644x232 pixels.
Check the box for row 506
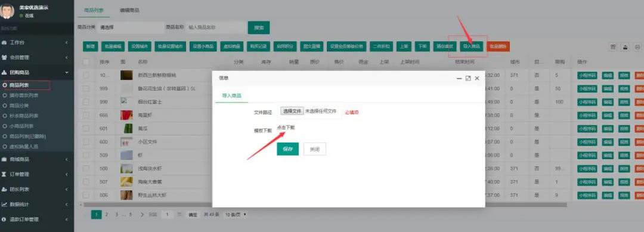pyautogui.click(x=86, y=195)
